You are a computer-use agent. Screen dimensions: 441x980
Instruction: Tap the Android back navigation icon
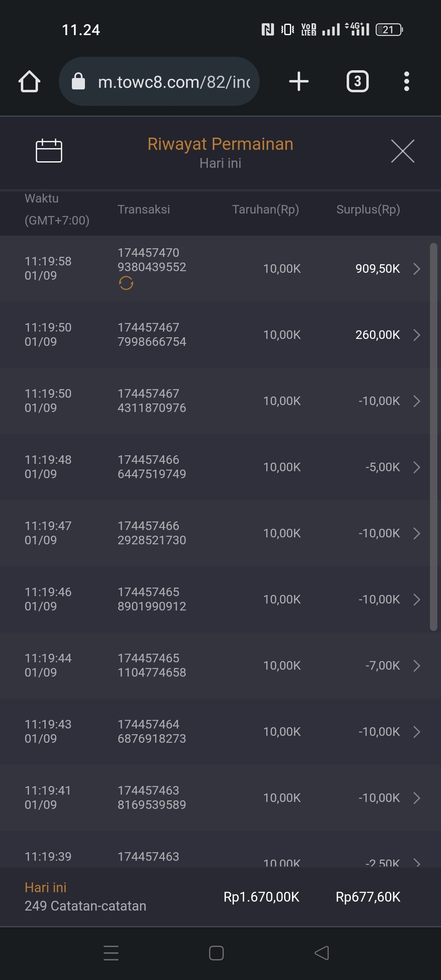(x=322, y=953)
